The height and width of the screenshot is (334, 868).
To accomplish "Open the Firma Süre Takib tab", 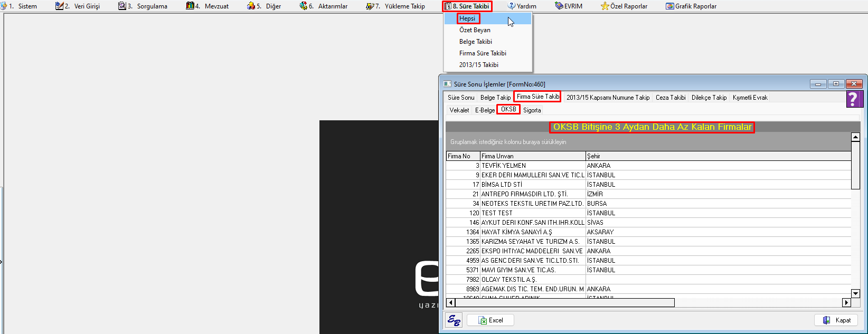I will [537, 97].
